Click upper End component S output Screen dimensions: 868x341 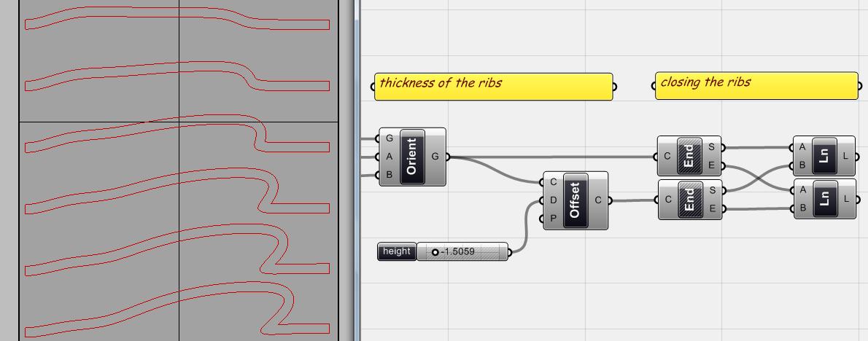coord(713,148)
